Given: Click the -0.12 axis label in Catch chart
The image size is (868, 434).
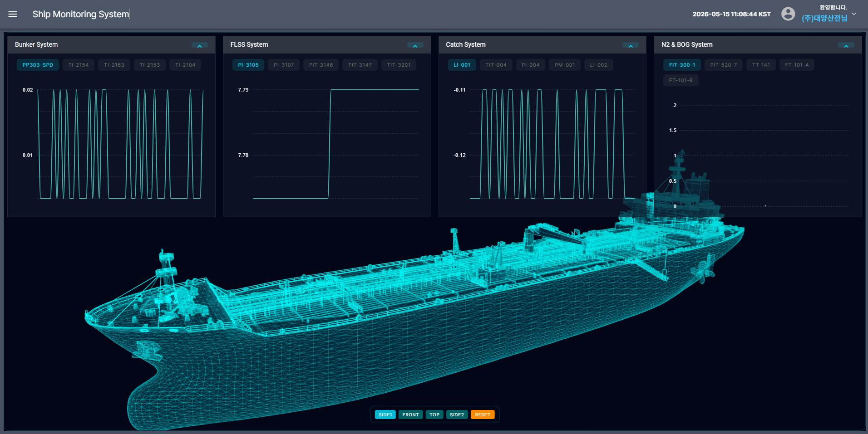Looking at the screenshot, I should tap(459, 155).
